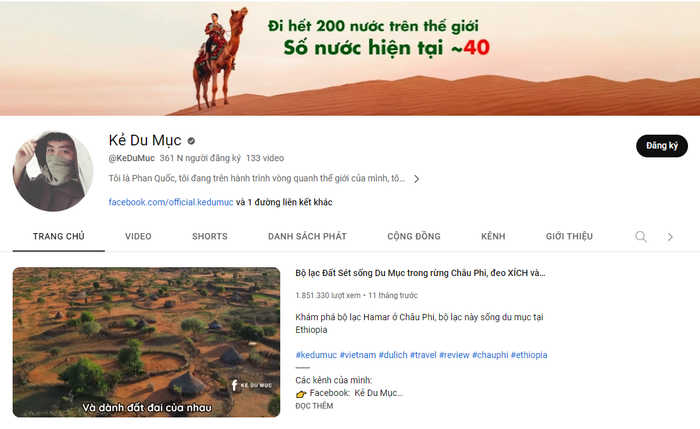Go to the CỘNG ĐỒNG tab
This screenshot has width=700, height=429.
coord(414,236)
